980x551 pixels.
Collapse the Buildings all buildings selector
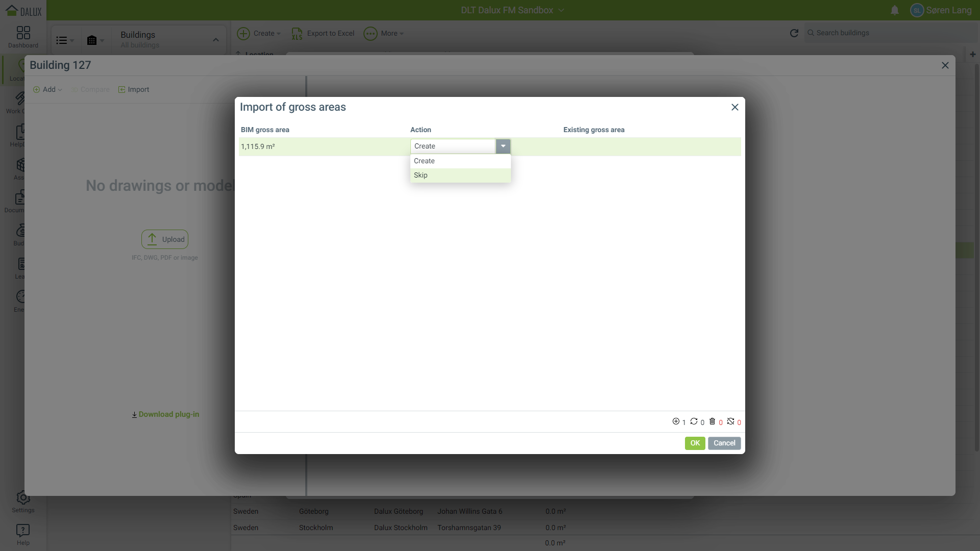pos(215,40)
